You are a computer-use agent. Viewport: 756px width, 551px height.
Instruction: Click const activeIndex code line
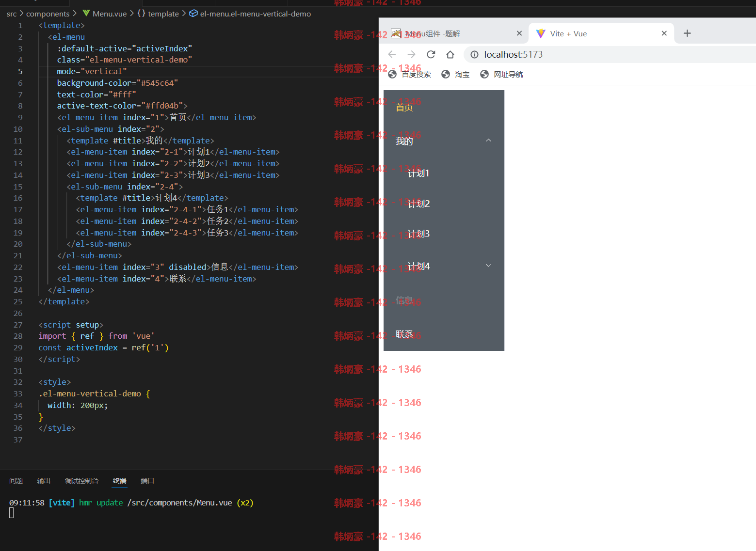click(x=104, y=347)
